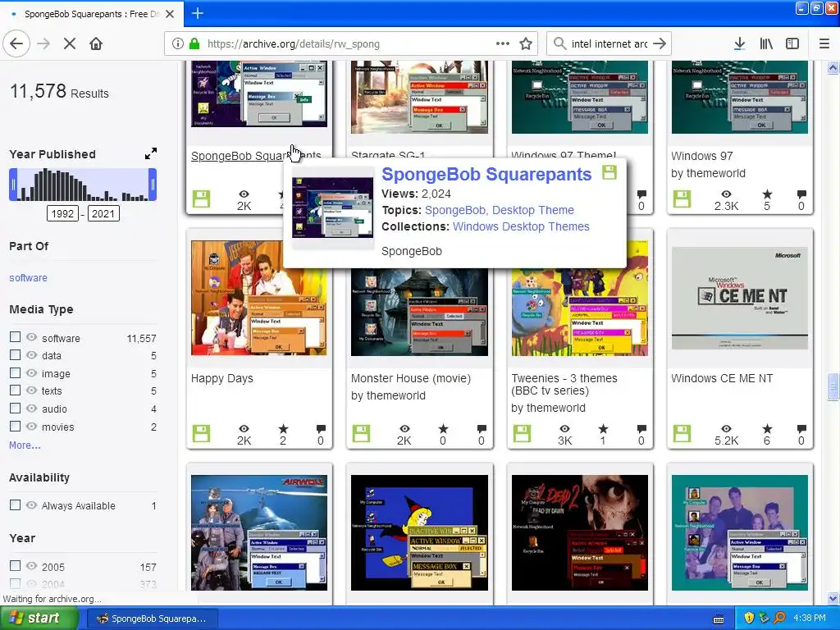Open the Windows 97 item title

702,156
